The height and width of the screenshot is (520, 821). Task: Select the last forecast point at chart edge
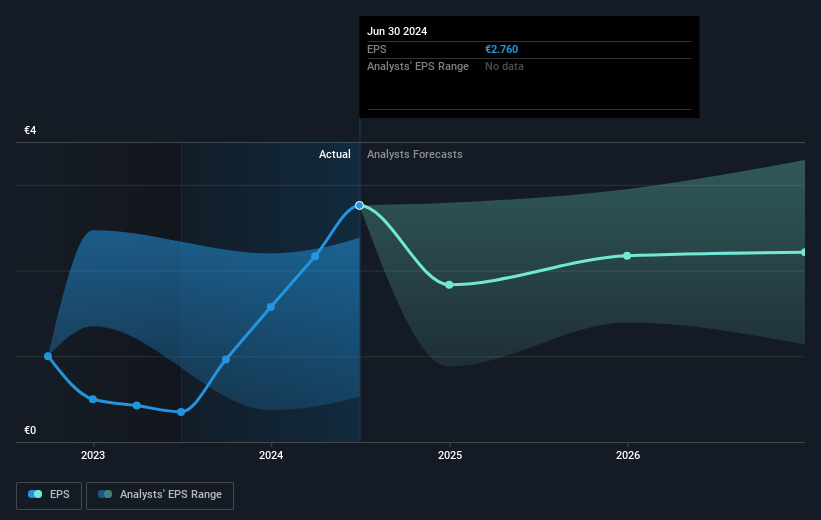click(804, 252)
